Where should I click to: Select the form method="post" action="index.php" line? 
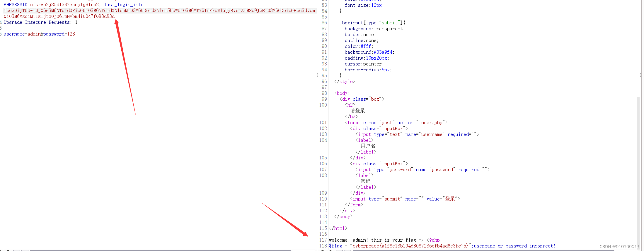coord(396,123)
